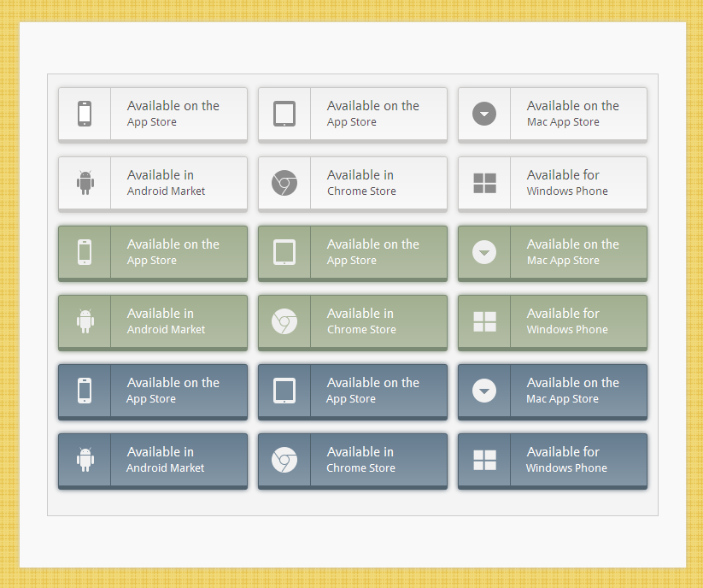Click the iPad icon on the blue App Store button
The image size is (703, 588).
pyautogui.click(x=284, y=391)
